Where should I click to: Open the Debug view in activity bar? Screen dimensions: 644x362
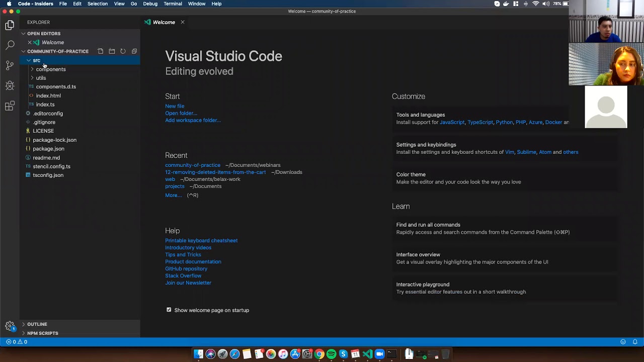tap(10, 85)
